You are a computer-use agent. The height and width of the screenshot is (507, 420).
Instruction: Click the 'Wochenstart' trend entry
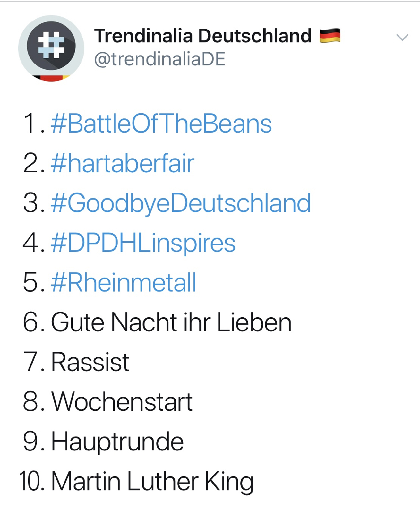coord(122,402)
